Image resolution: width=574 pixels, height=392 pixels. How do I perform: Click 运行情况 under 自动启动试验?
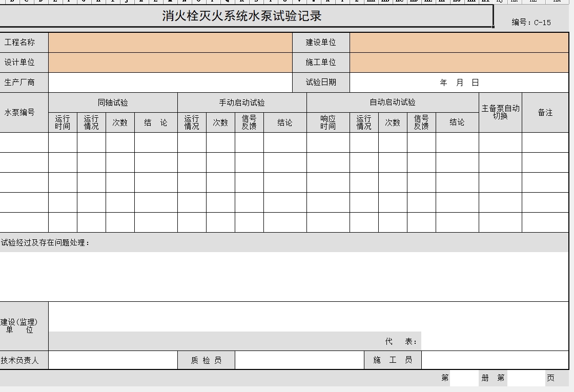364,122
